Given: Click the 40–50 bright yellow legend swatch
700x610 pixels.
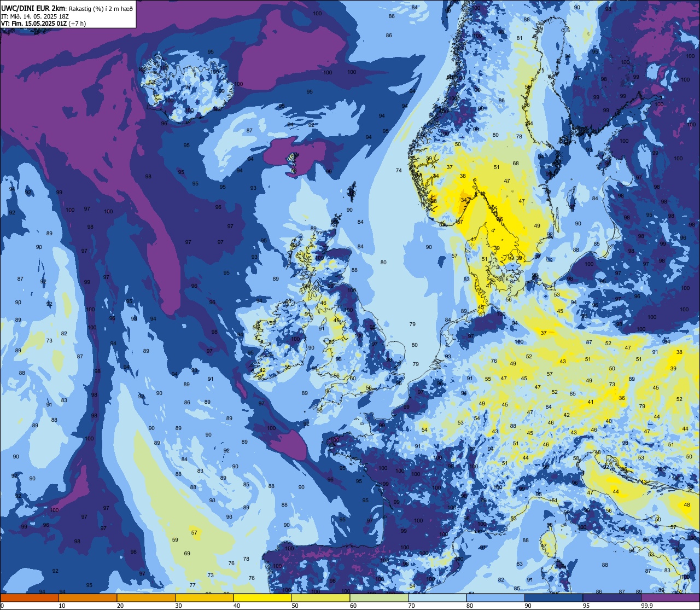Looking at the screenshot, I should point(262,597).
